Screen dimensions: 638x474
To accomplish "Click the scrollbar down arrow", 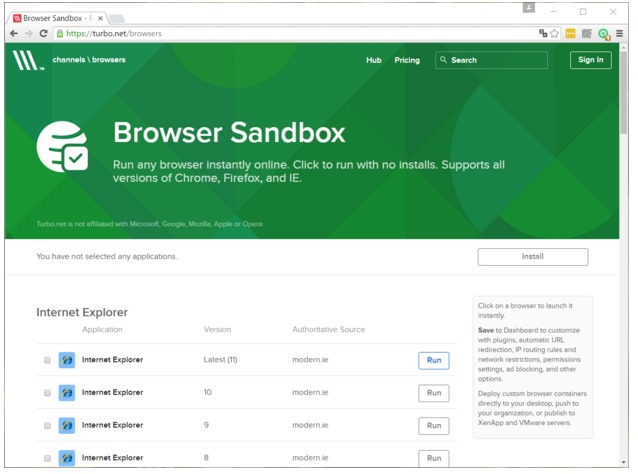I will 623,463.
